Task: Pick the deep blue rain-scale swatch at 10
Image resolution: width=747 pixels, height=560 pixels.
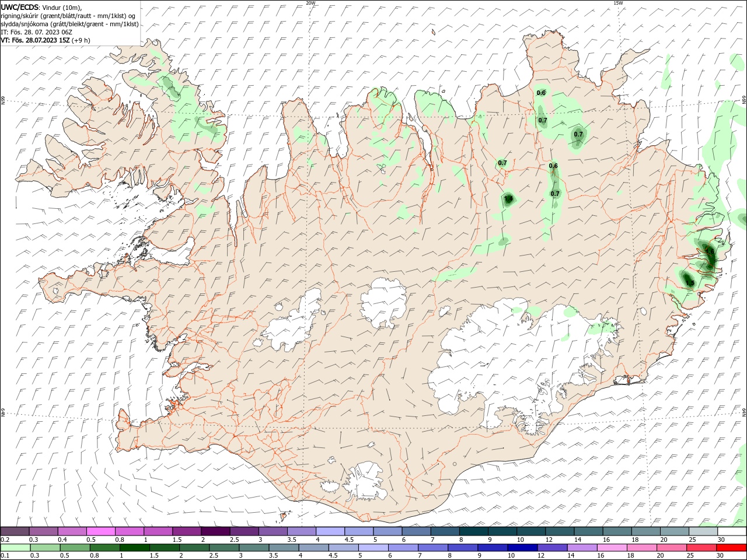Action: coord(522,548)
